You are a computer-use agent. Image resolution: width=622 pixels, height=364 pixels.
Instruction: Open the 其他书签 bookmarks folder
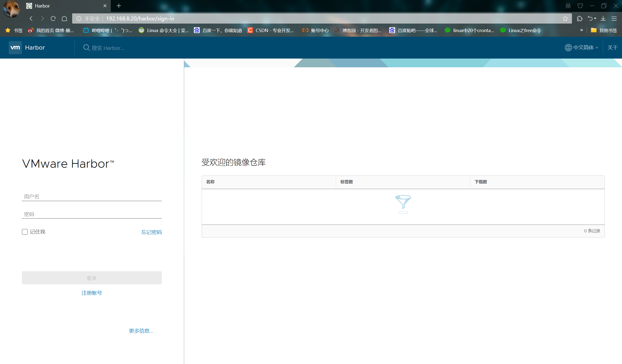pos(604,30)
